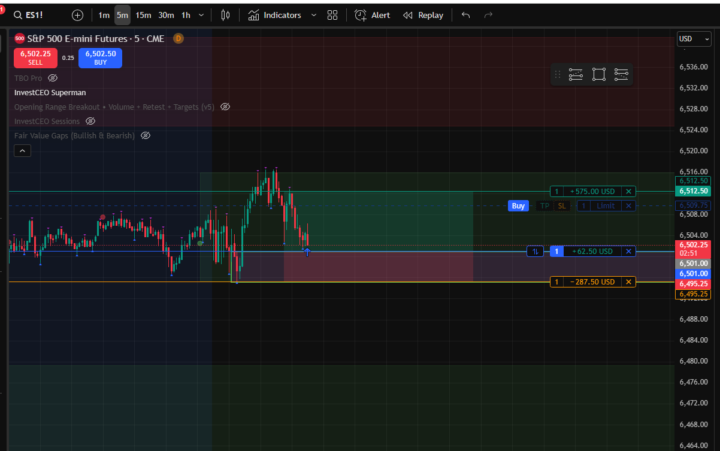Cancel the -287.50 USD stop loss order

(629, 282)
